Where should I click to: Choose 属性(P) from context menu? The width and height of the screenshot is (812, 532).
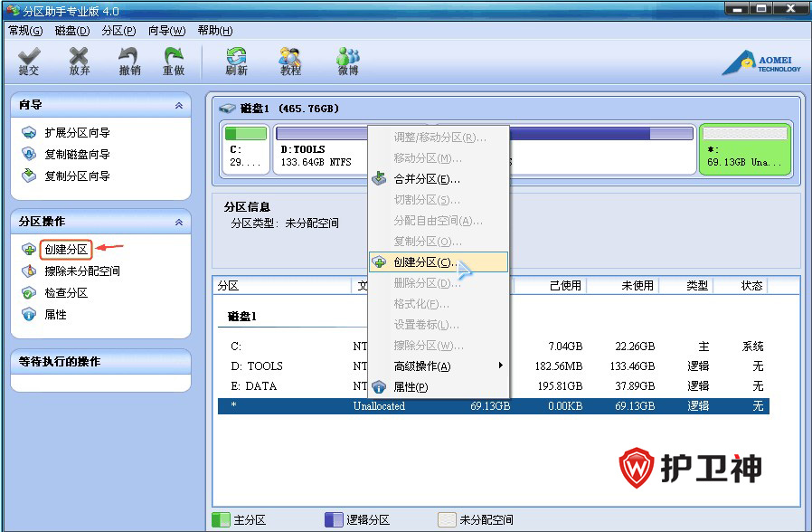point(439,387)
